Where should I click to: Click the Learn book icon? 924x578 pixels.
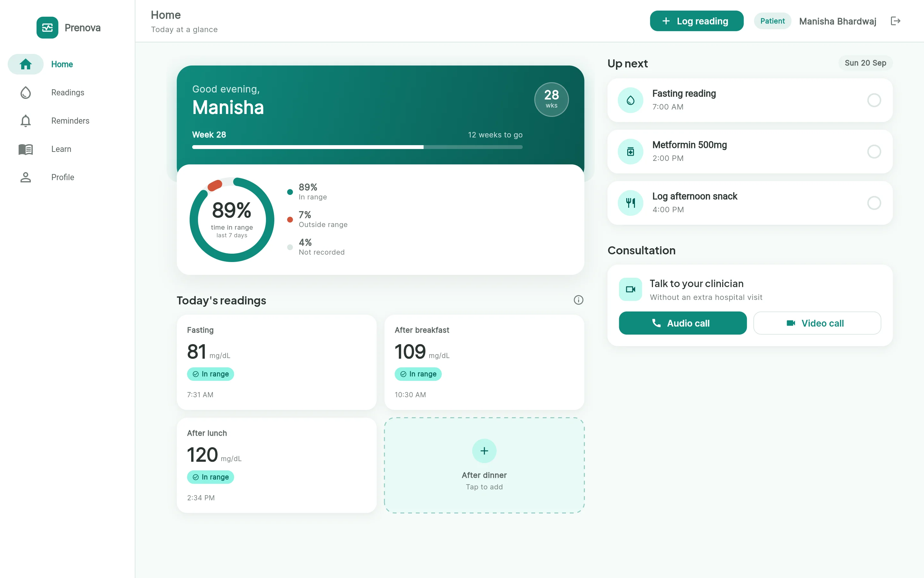click(26, 149)
